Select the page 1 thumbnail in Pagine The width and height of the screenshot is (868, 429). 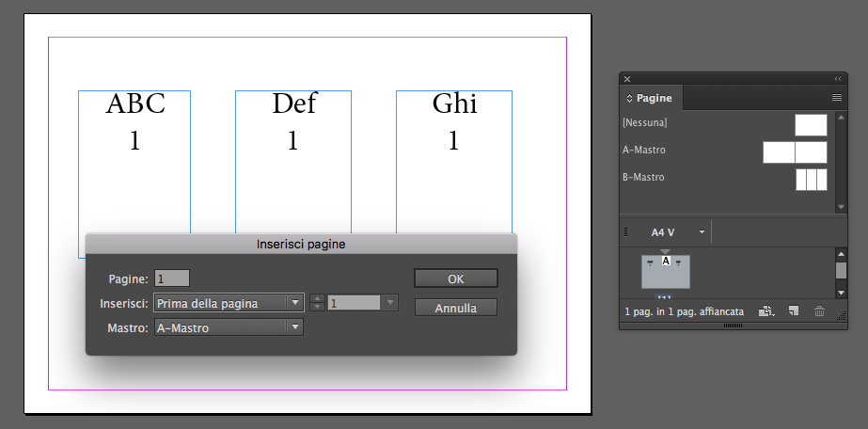coord(666,272)
